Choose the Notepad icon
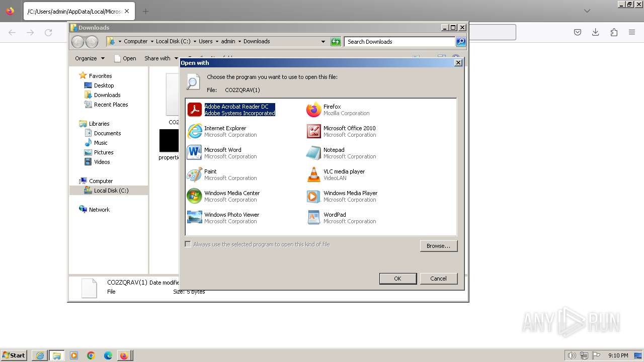The height and width of the screenshot is (362, 644). (313, 153)
